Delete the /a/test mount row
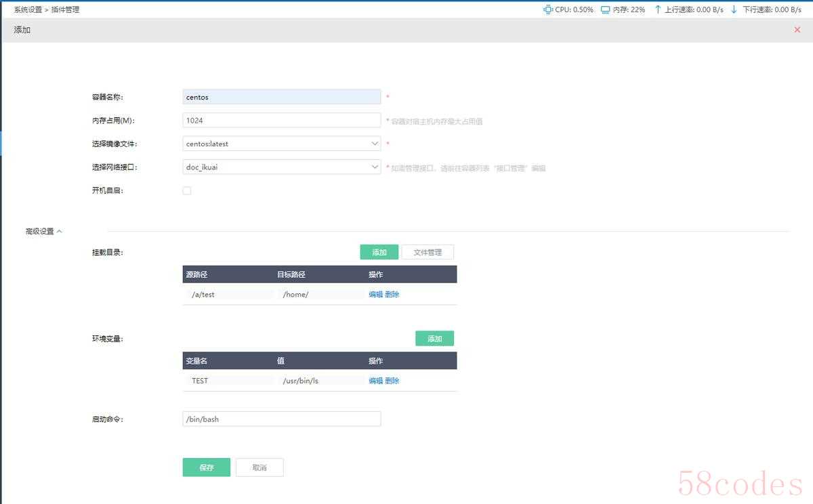The height and width of the screenshot is (504, 813). (x=392, y=295)
